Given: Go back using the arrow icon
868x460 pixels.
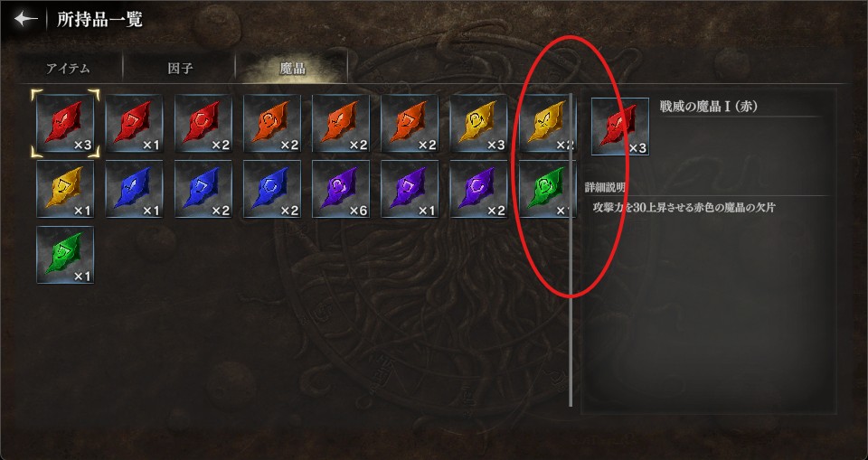Looking at the screenshot, I should point(26,19).
